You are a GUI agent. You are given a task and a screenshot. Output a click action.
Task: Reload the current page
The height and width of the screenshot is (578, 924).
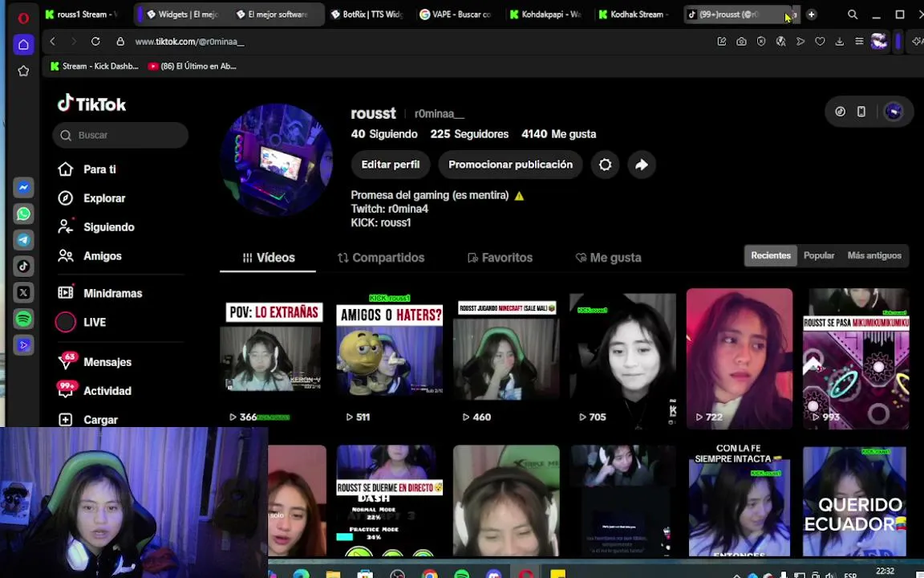(x=95, y=41)
